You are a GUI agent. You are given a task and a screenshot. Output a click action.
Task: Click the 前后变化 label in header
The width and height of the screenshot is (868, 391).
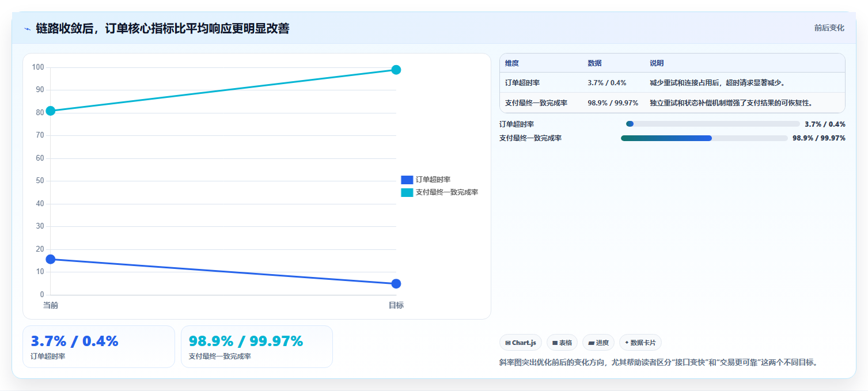point(829,28)
